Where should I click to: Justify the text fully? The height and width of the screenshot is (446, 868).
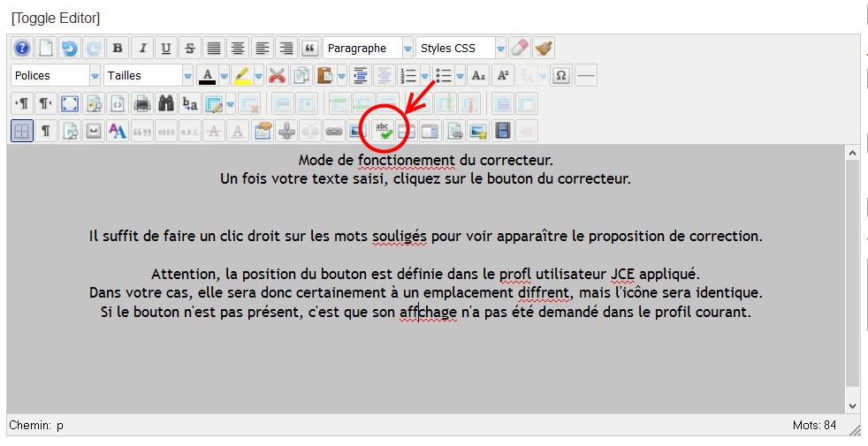tap(214, 49)
